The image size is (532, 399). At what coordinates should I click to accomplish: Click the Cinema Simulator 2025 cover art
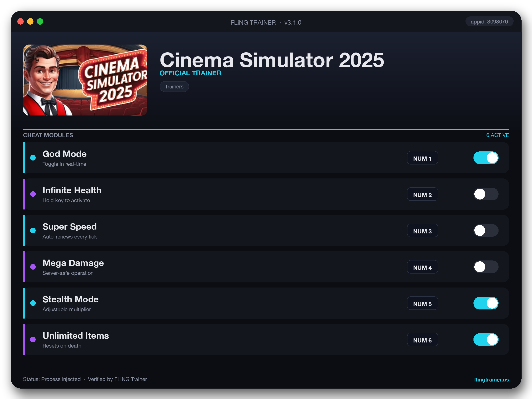85,80
